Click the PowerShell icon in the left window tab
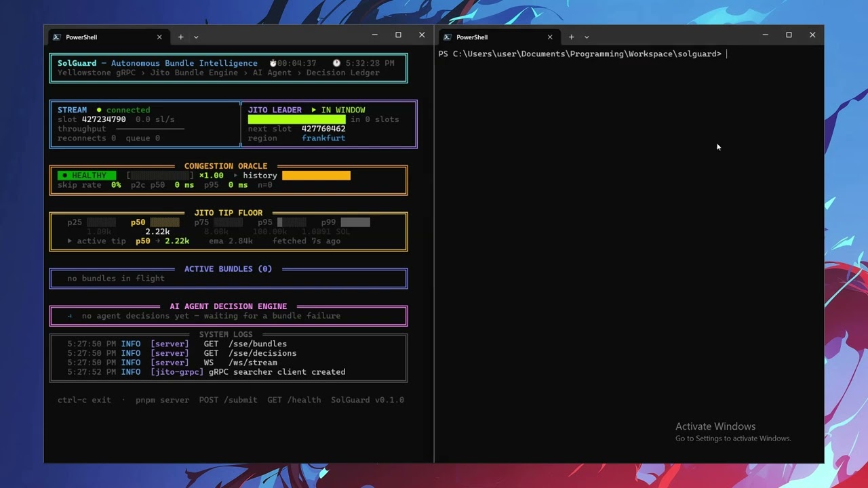Image resolution: width=868 pixels, height=488 pixels. coord(56,37)
